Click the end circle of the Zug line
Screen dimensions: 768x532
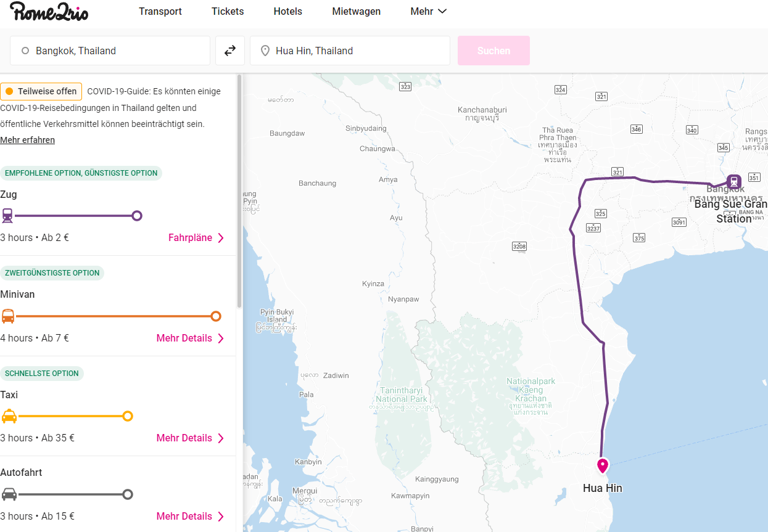(x=137, y=216)
